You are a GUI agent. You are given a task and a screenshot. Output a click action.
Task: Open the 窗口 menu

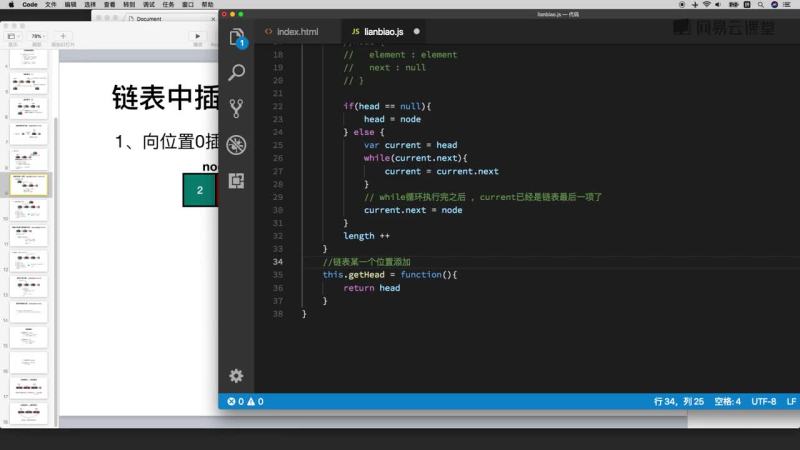pyautogui.click(x=188, y=5)
